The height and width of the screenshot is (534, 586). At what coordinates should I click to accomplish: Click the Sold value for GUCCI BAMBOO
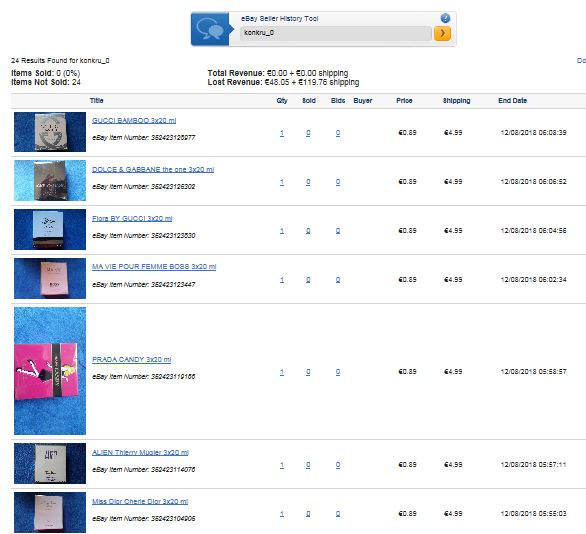(x=308, y=133)
